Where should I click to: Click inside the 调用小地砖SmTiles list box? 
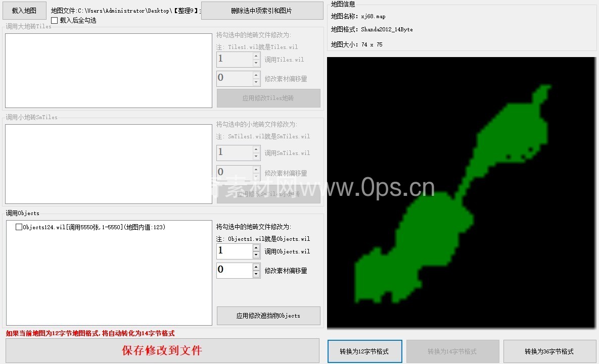(108, 164)
